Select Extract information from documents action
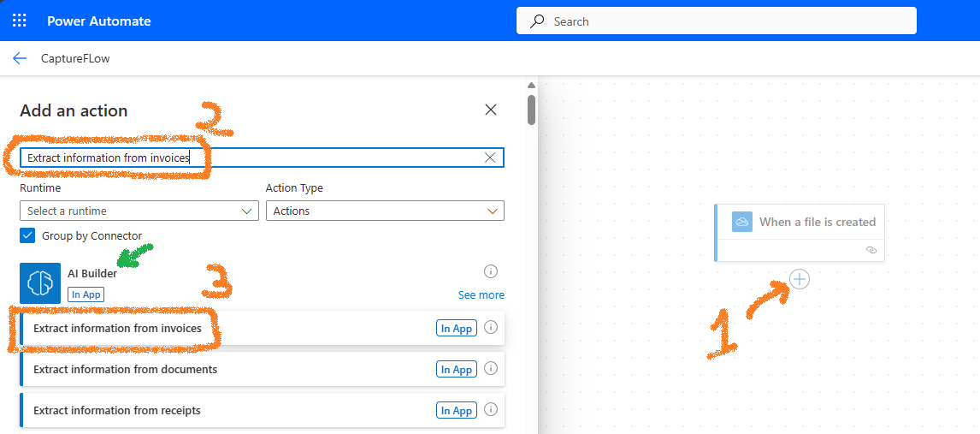Image resolution: width=980 pixels, height=434 pixels. point(263,369)
